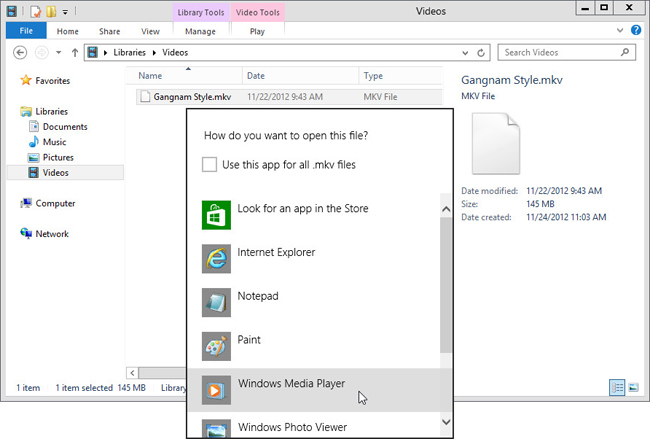Click app list scrollbar up arrow

(x=446, y=209)
